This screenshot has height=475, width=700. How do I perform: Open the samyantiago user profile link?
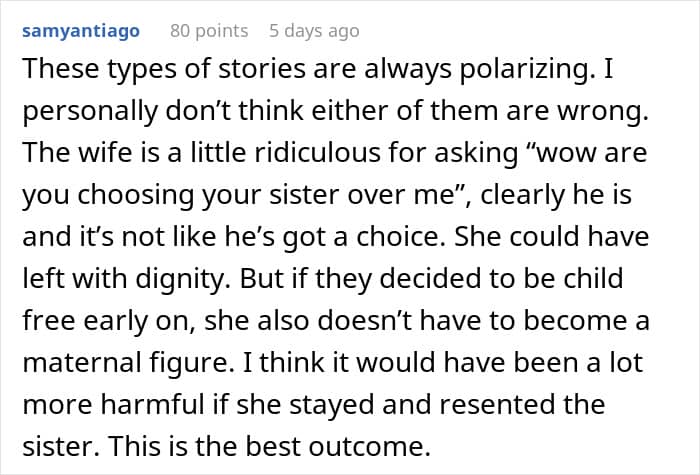[x=80, y=31]
